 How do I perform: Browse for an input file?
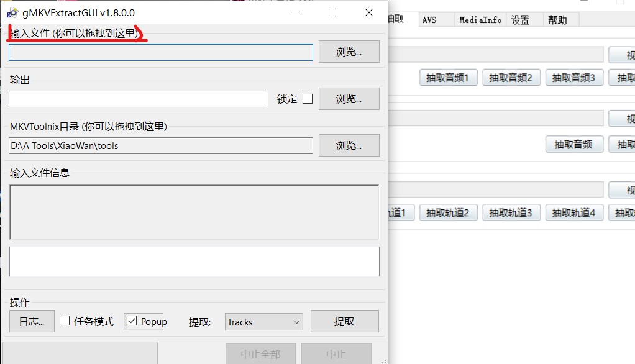coord(348,52)
